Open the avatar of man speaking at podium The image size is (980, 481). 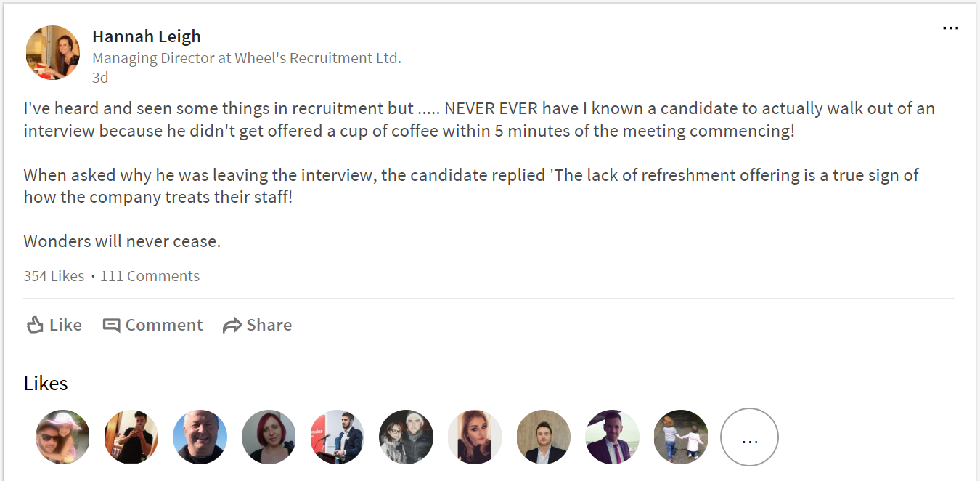point(338,437)
